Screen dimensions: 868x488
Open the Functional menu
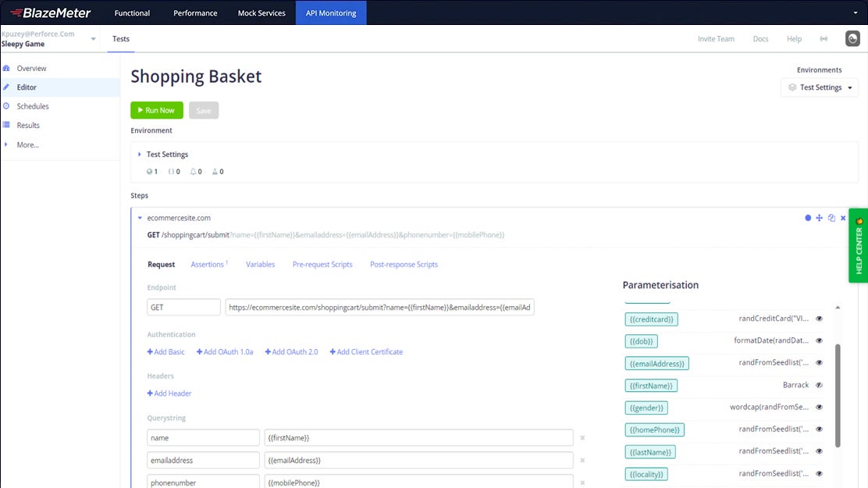click(132, 12)
